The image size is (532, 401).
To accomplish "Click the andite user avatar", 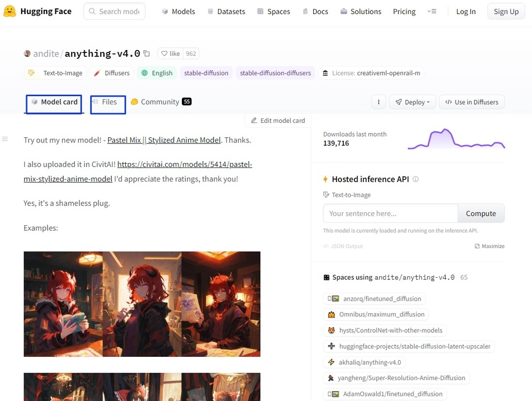I will point(27,53).
